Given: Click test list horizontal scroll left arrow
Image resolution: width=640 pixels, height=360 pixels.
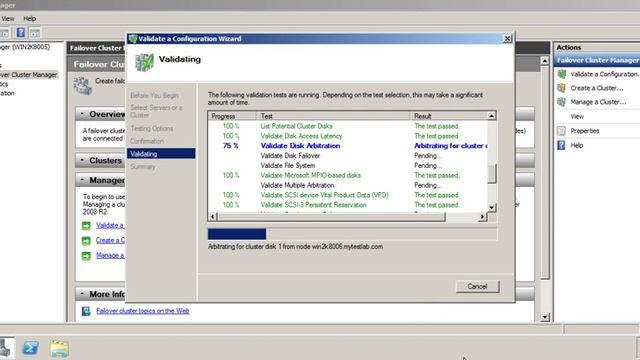Looking at the screenshot, I should (212, 217).
